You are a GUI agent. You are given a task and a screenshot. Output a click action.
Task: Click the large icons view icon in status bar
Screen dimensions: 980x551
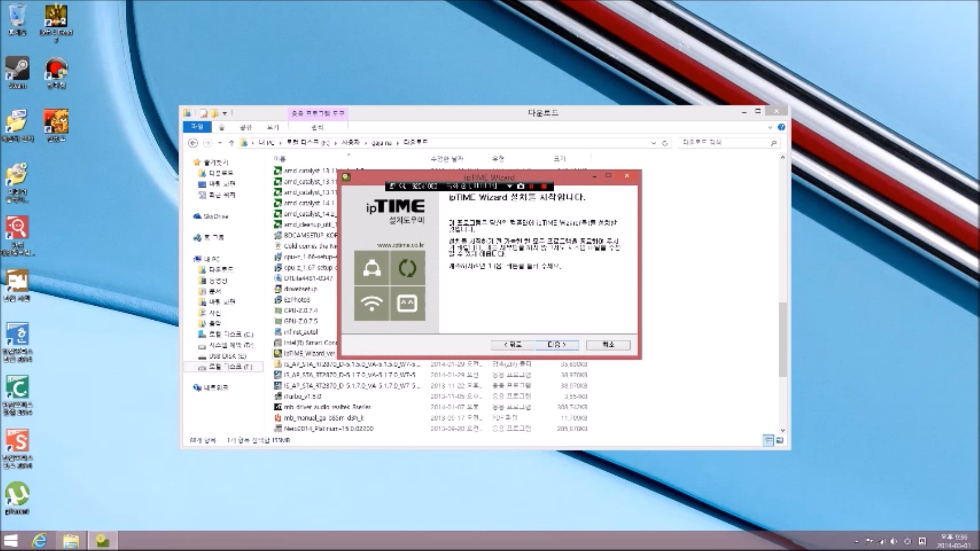tap(779, 440)
